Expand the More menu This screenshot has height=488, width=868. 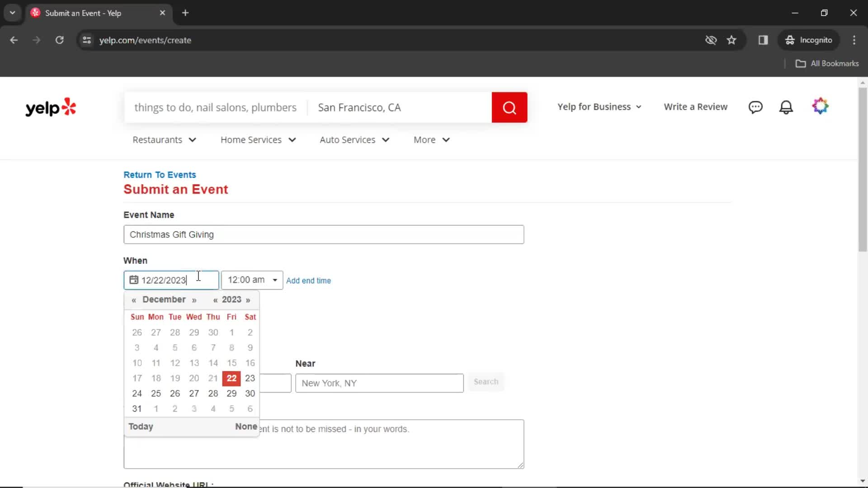click(432, 140)
